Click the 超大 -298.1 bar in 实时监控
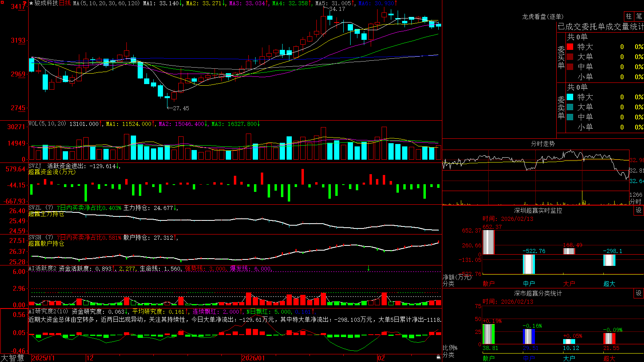This screenshot has width=644, height=362. click(609, 260)
